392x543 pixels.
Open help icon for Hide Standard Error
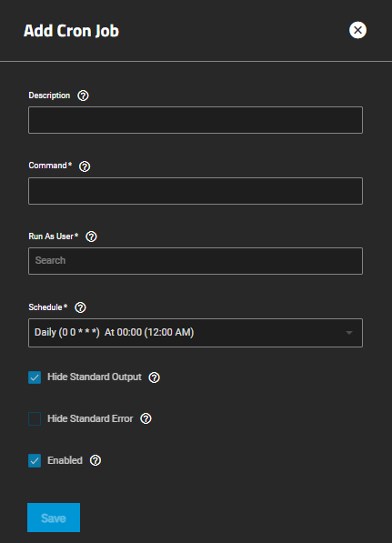[x=146, y=418]
